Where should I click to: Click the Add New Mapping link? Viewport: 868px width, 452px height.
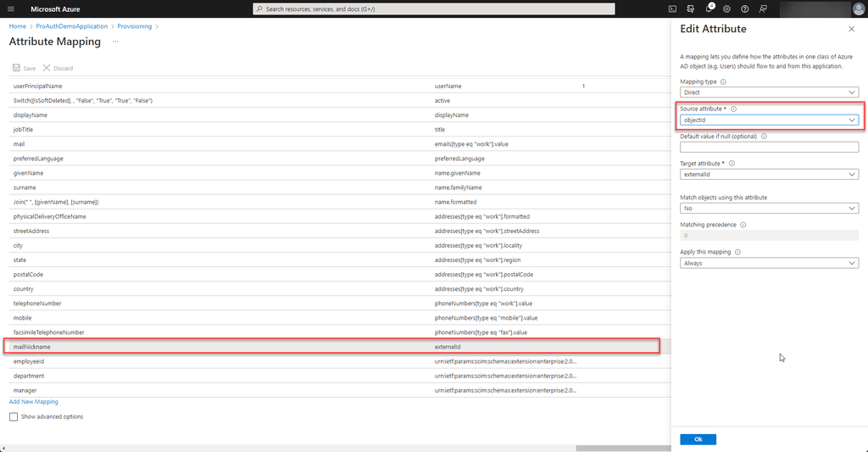[x=33, y=401]
